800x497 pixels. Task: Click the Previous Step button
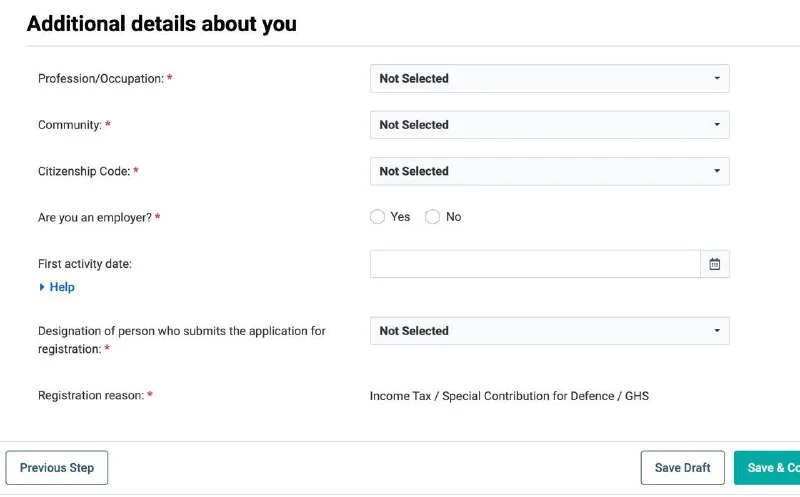[57, 468]
